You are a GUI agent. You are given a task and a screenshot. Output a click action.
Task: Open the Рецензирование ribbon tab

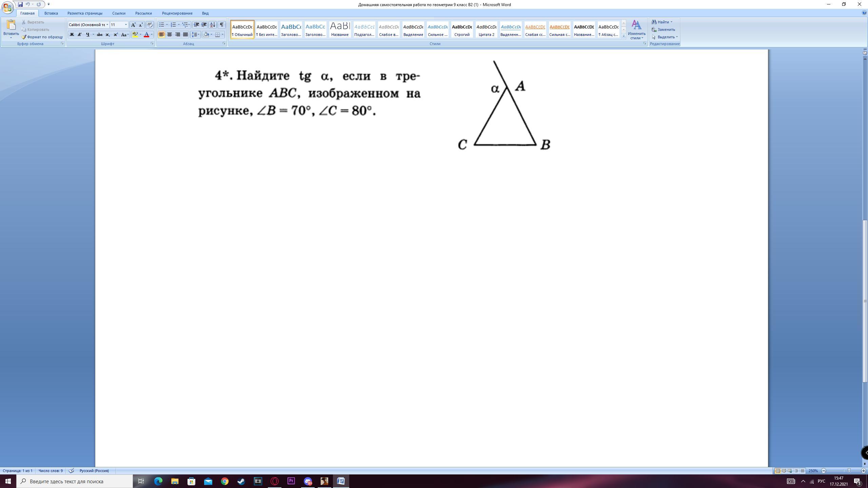(x=177, y=13)
